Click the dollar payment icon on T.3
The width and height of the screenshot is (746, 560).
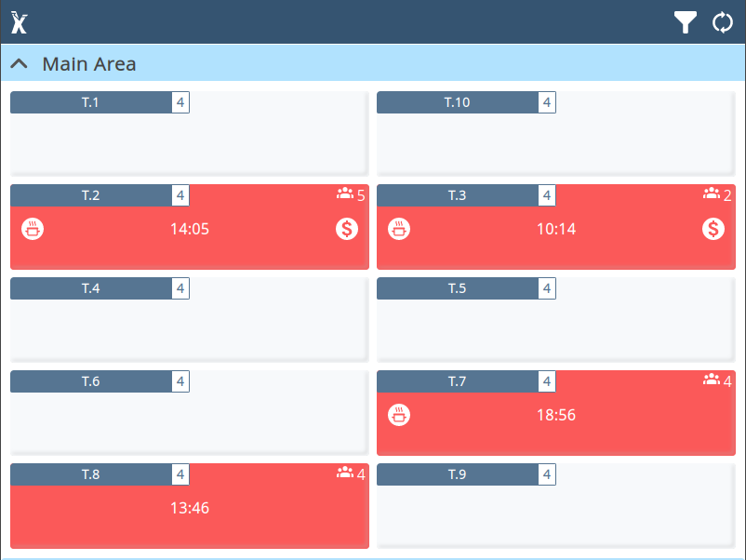click(x=713, y=229)
